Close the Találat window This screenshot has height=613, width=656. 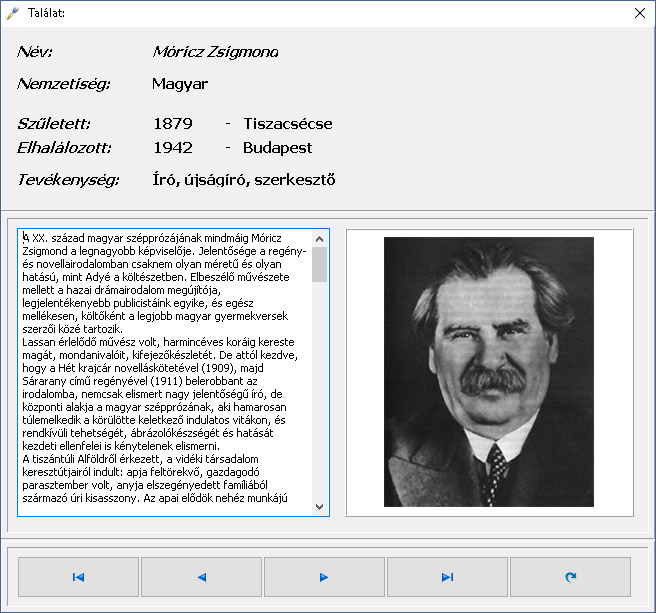[640, 13]
